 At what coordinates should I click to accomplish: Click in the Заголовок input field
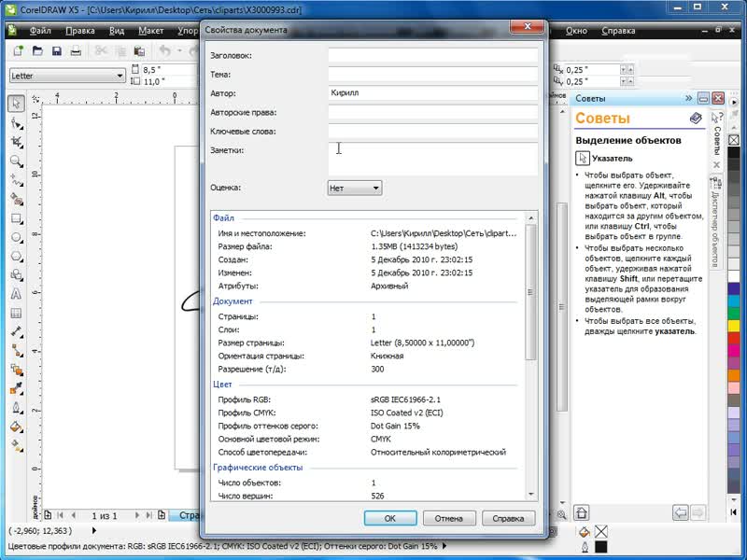click(433, 55)
